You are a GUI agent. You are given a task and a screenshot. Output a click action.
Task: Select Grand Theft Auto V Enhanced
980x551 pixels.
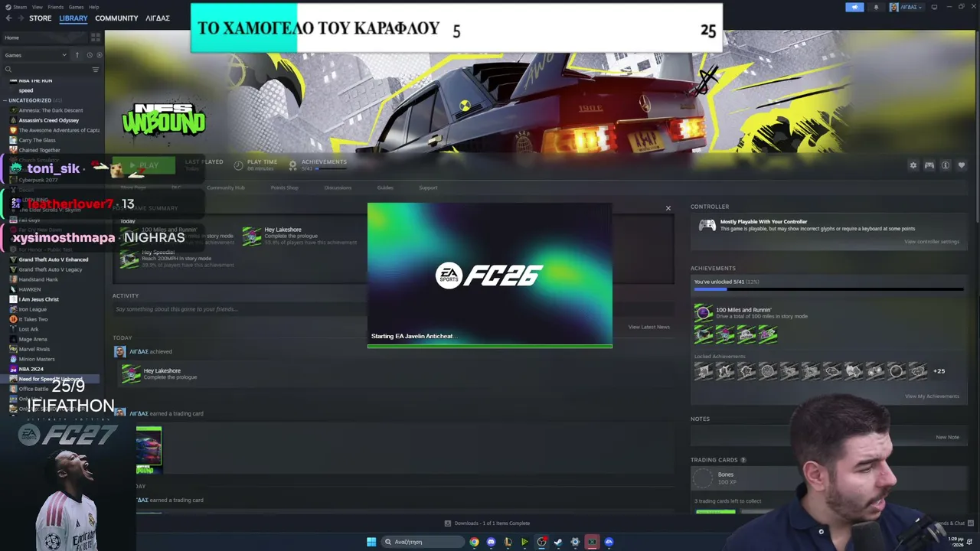click(x=54, y=259)
